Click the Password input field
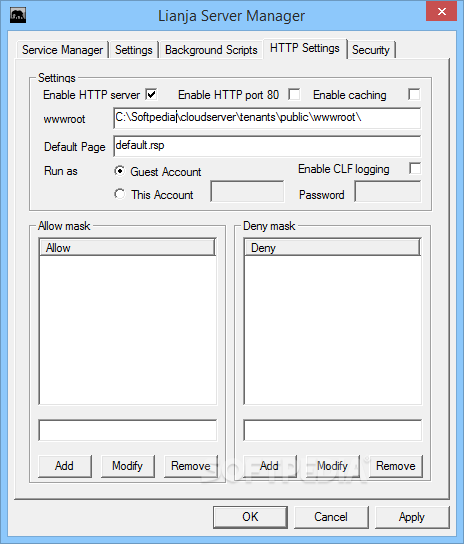The image size is (464, 544). [388, 191]
